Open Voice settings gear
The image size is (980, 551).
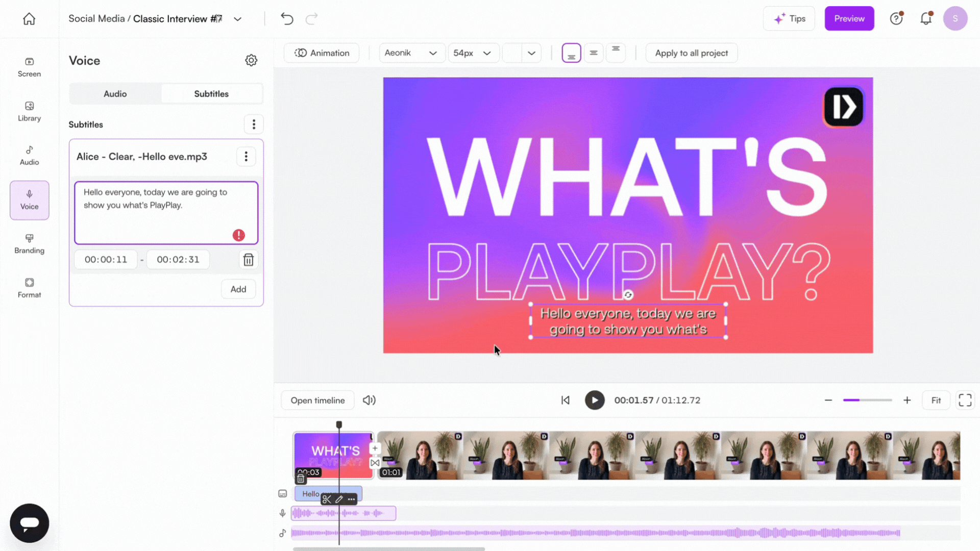251,60
